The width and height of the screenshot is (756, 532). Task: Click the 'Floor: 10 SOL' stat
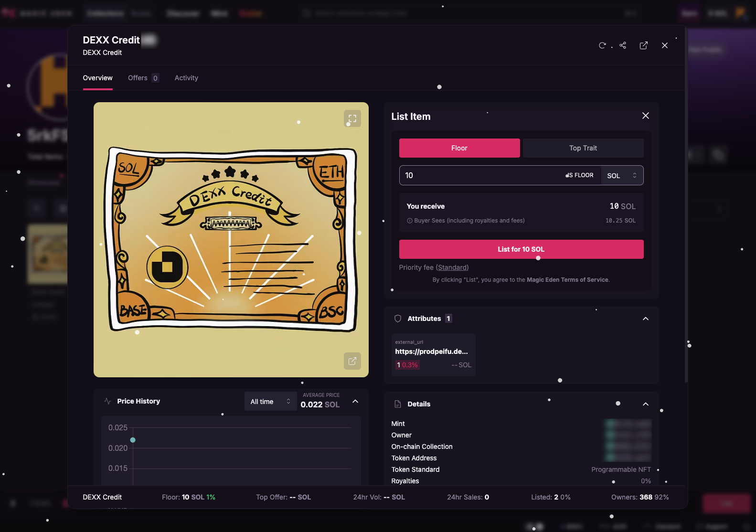[x=189, y=497]
